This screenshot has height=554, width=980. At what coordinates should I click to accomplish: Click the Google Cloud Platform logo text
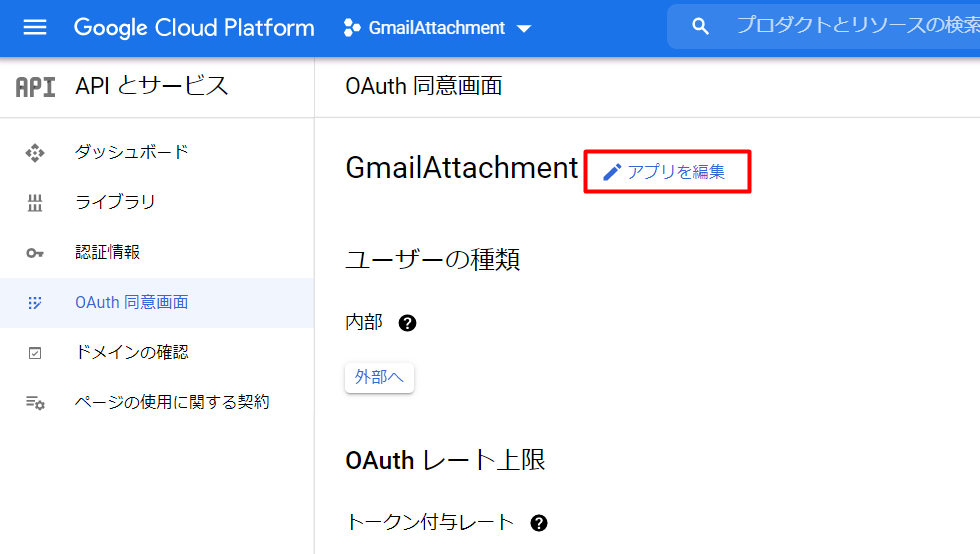[x=194, y=28]
